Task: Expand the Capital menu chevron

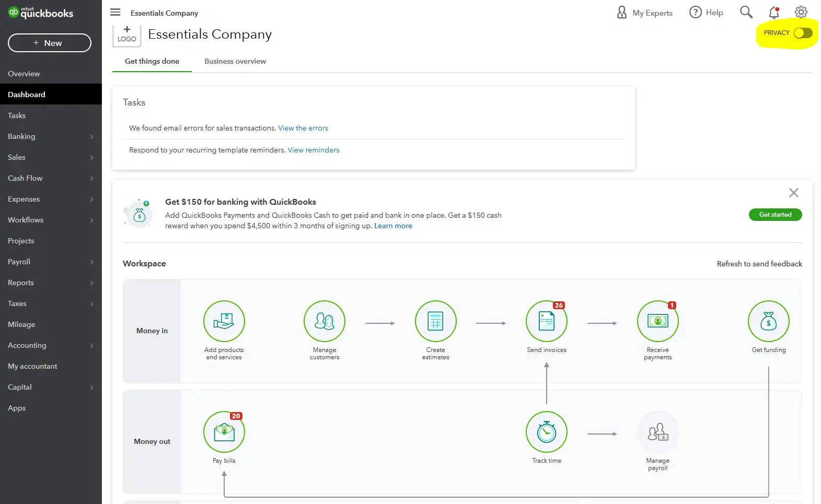Action: tap(92, 388)
